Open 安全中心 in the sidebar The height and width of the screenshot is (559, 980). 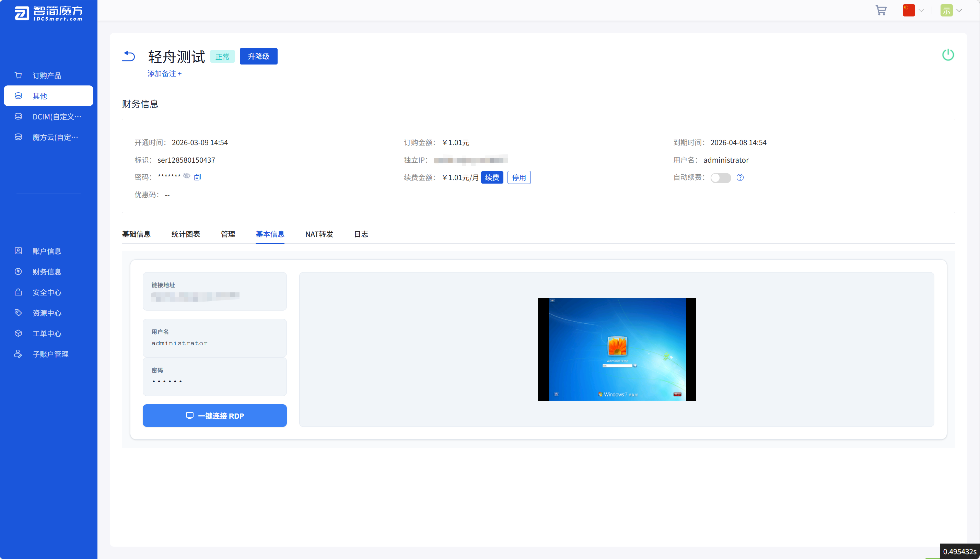(47, 292)
